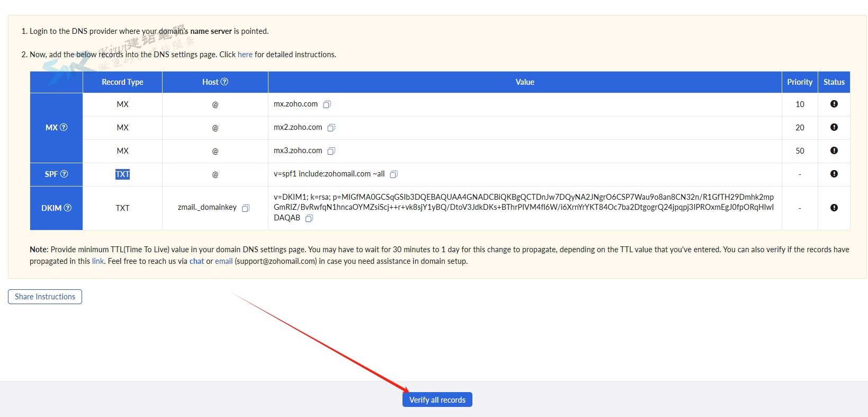Open the DKIM help icon
Image resolution: width=868 pixels, height=417 pixels.
[x=68, y=208]
